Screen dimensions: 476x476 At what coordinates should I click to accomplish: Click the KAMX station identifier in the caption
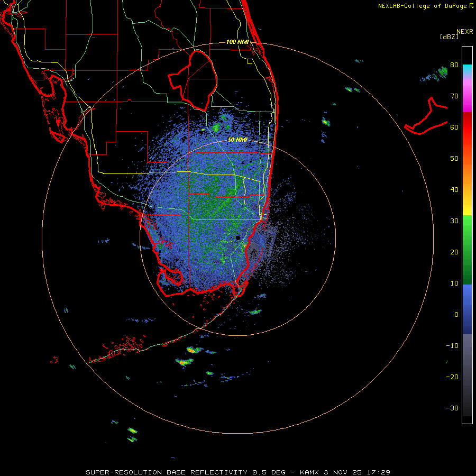click(309, 472)
